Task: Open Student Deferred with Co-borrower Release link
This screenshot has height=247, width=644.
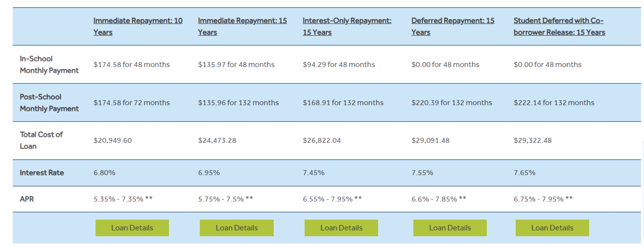Action: 558,21
